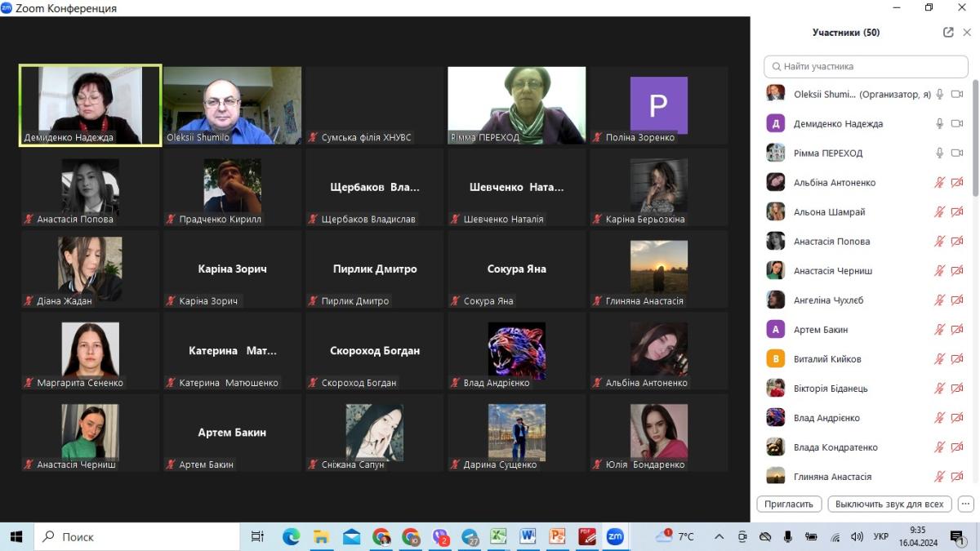Viewport: 980px width, 551px height.
Task: Pop out the participants panel
Action: pos(948,33)
